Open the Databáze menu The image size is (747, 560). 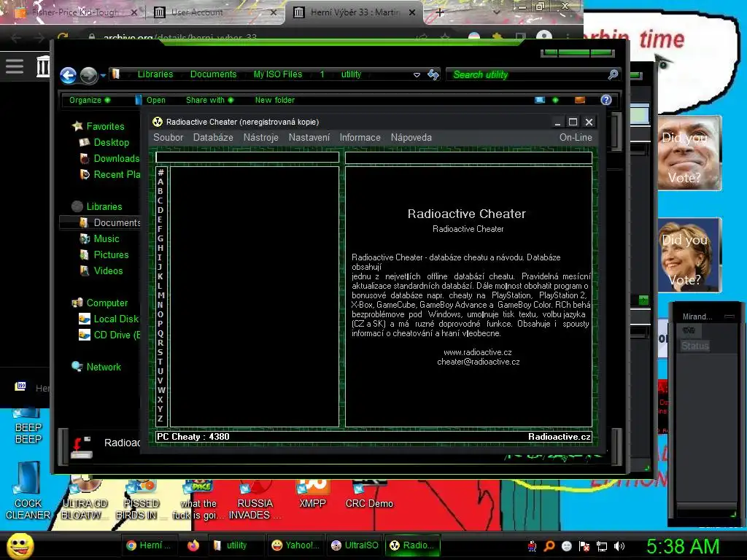pyautogui.click(x=213, y=137)
